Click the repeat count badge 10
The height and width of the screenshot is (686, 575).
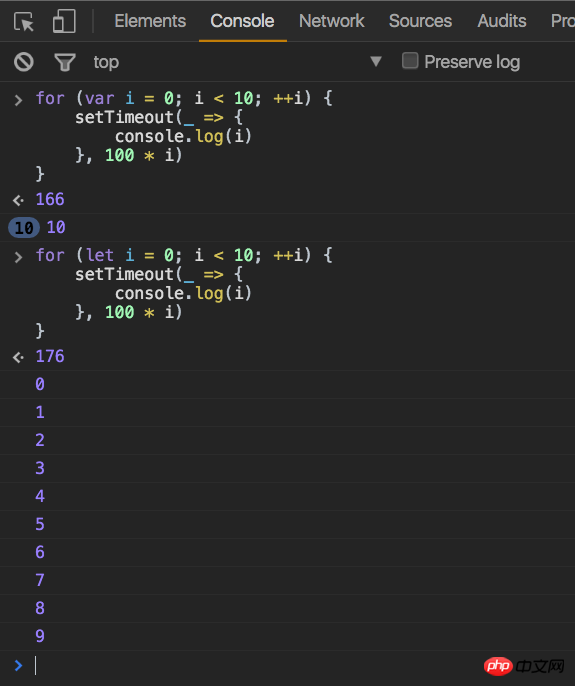(24, 228)
